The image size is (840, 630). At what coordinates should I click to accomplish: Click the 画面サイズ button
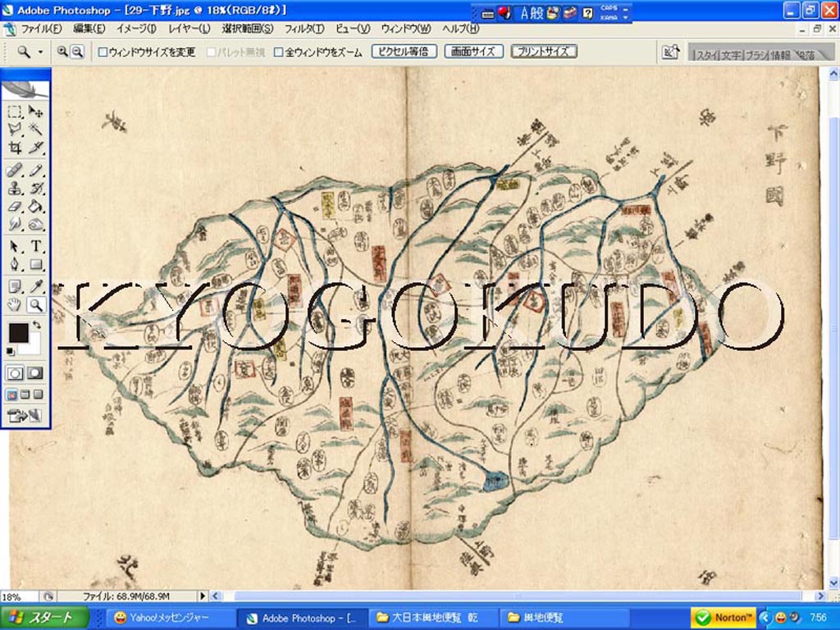click(473, 52)
